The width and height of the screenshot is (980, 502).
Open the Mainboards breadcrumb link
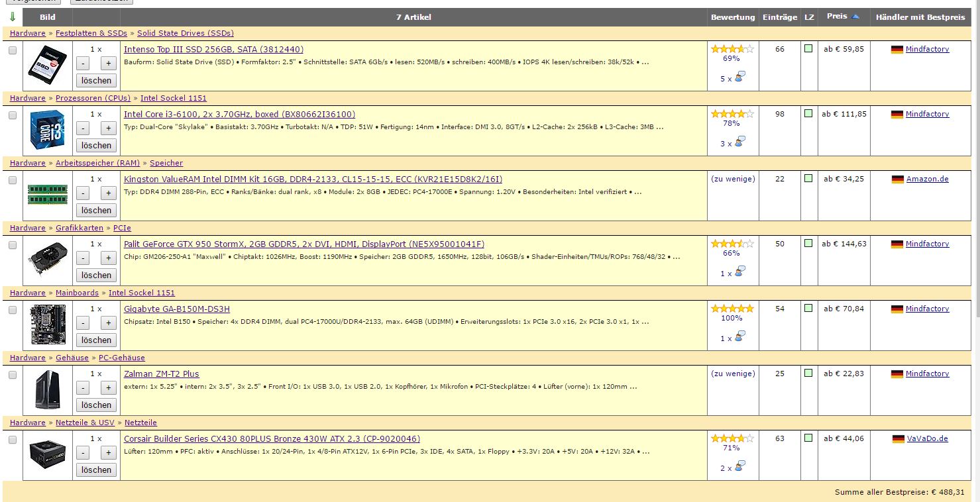(x=77, y=293)
